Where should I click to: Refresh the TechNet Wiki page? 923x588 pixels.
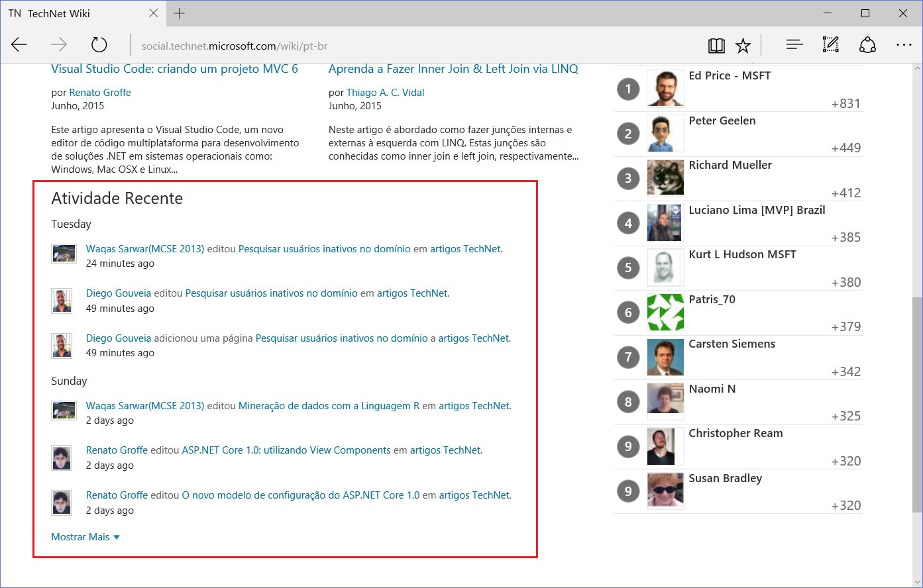tap(99, 45)
